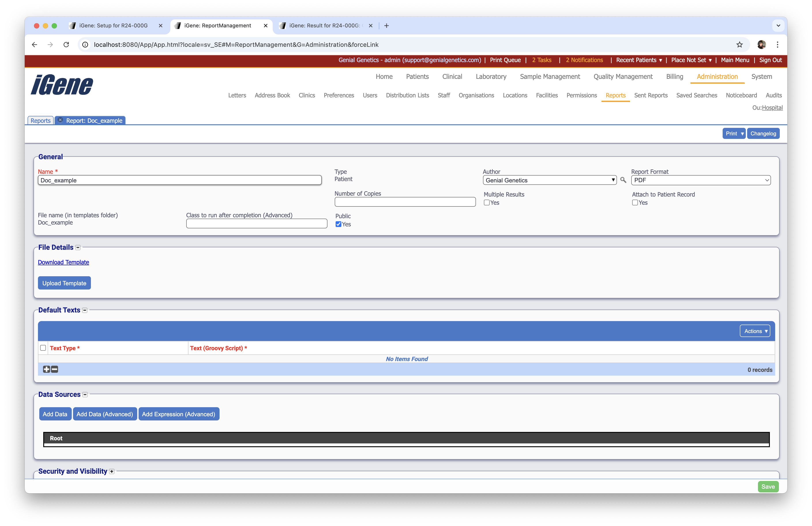The width and height of the screenshot is (812, 526).
Task: Check Attach to Patient Record
Action: 635,202
